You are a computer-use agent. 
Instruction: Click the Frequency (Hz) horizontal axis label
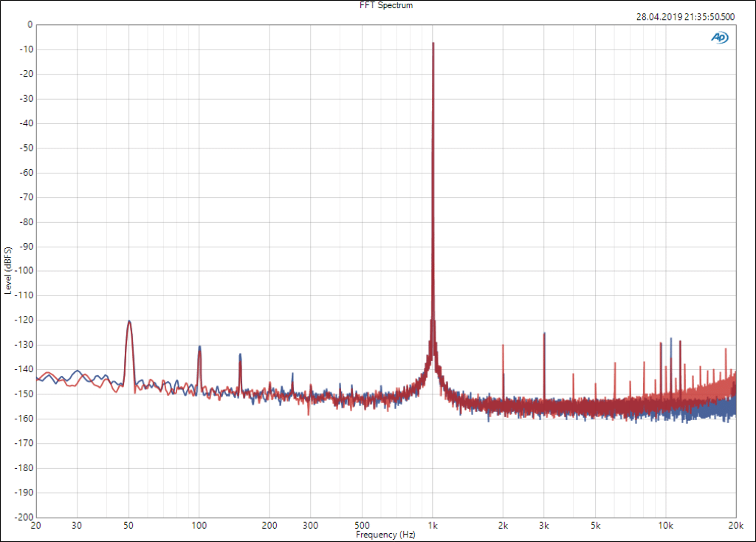point(384,534)
